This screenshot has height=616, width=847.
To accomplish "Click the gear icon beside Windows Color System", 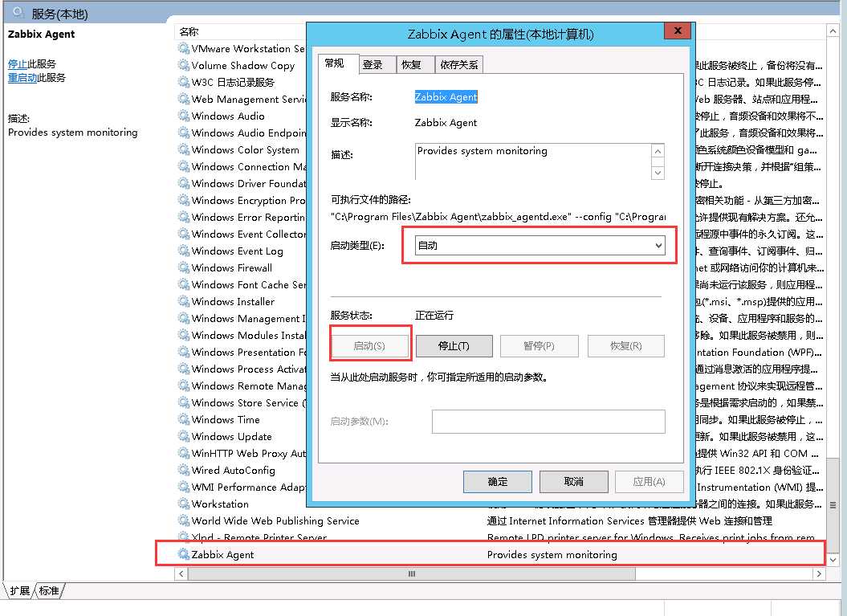I will (184, 149).
